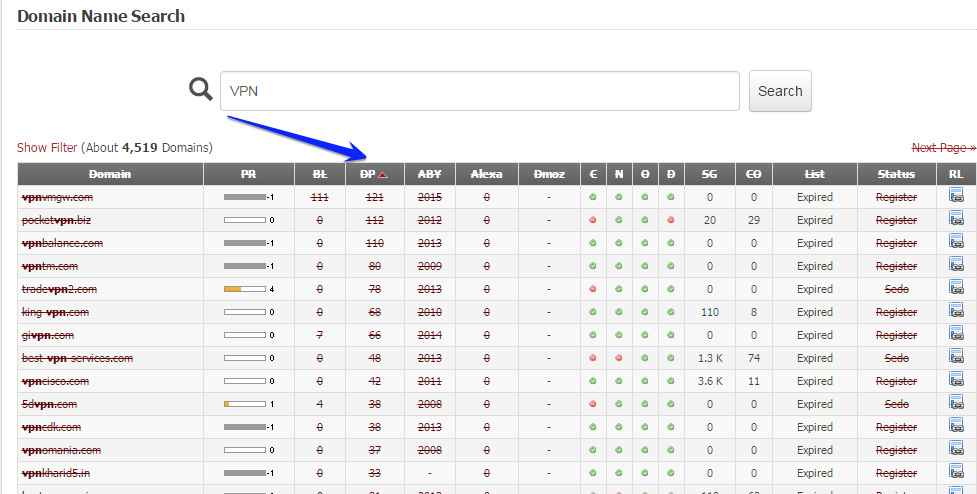Click Register link for pocketvpn.biz
The width and height of the screenshot is (977, 494).
tap(896, 221)
